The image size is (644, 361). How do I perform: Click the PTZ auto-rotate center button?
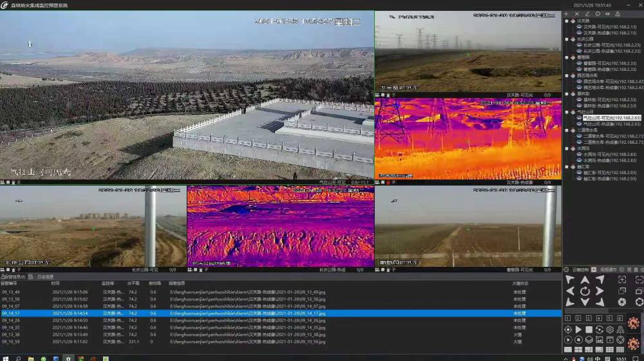coord(585,291)
